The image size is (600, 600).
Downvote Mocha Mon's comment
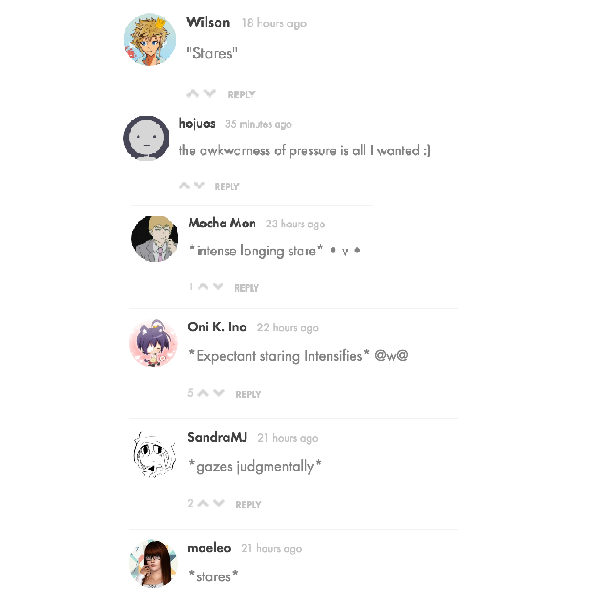pyautogui.click(x=218, y=286)
